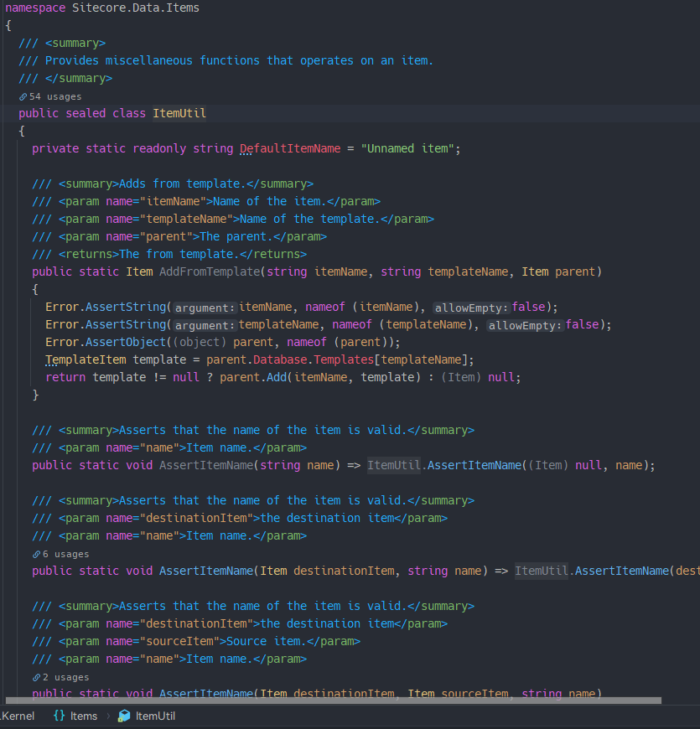Image resolution: width=700 pixels, height=729 pixels.
Task: Open the 54 usages code lens
Action: tap(54, 96)
